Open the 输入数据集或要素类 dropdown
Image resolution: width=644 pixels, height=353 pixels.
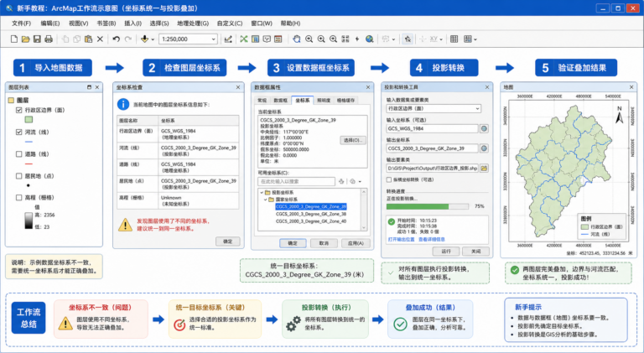tap(478, 109)
